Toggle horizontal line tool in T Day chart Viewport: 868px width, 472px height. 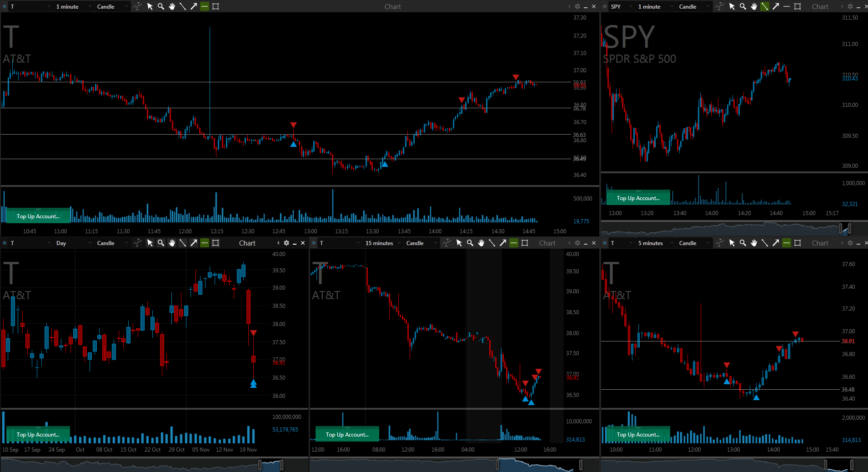205,243
